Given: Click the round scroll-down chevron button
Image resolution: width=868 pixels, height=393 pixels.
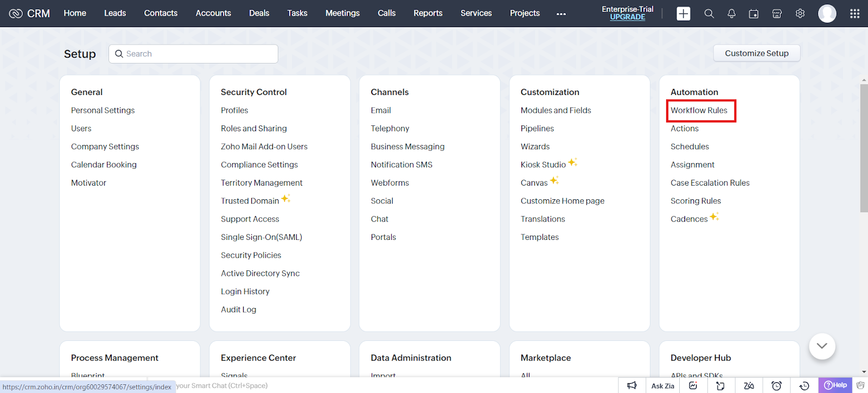Looking at the screenshot, I should [822, 346].
